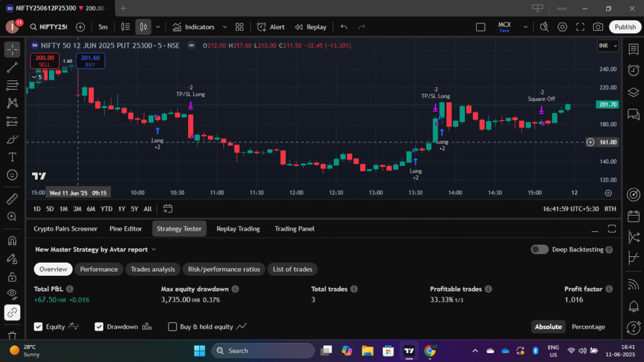Open the indicator templates grid
644x362 pixels.
(240, 27)
